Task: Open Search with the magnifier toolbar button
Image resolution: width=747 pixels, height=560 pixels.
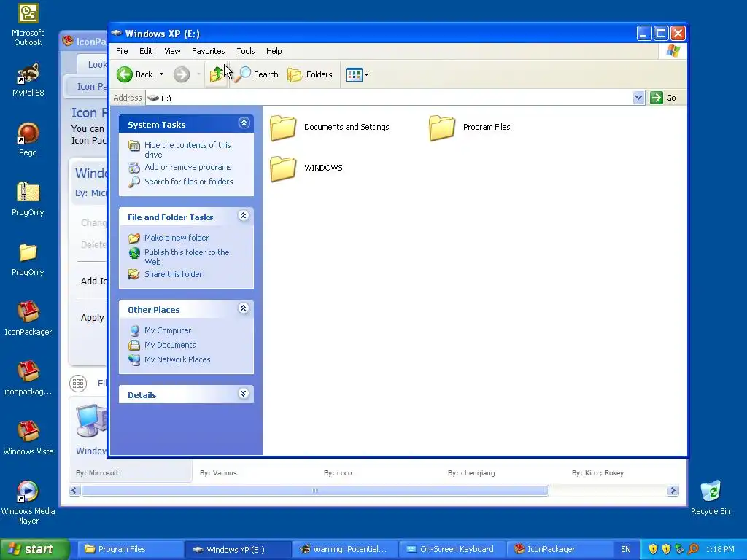Action: pos(257,74)
